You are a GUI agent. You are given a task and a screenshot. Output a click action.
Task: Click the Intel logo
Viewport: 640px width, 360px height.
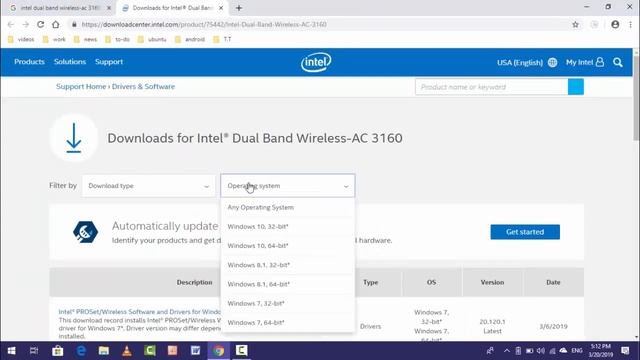point(316,62)
